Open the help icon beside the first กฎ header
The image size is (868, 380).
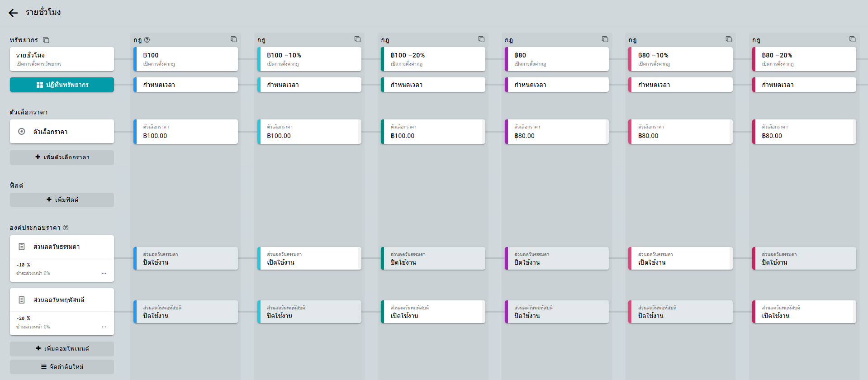[x=147, y=40]
